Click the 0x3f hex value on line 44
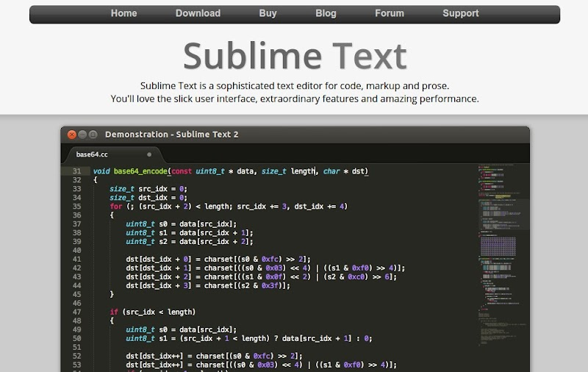The height and width of the screenshot is (372, 588). click(270, 286)
